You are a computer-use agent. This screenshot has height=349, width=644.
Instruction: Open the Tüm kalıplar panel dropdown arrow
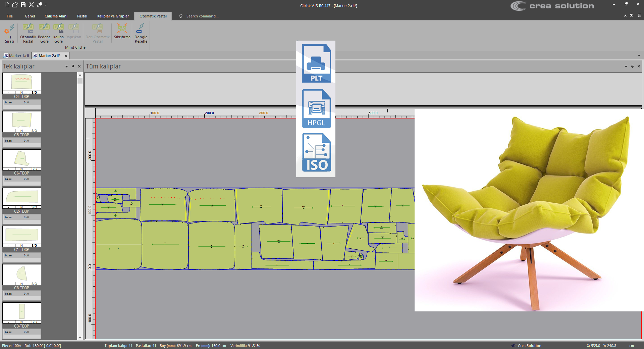[x=626, y=66]
